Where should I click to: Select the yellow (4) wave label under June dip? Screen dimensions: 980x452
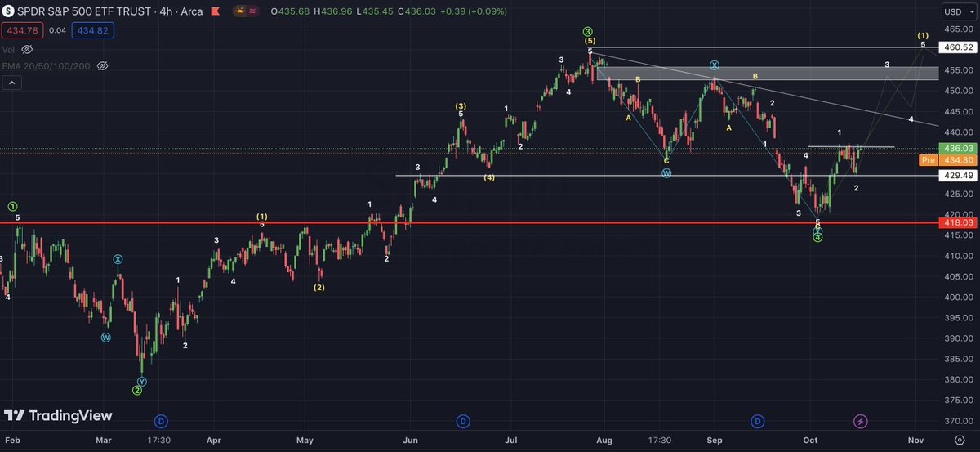[488, 177]
